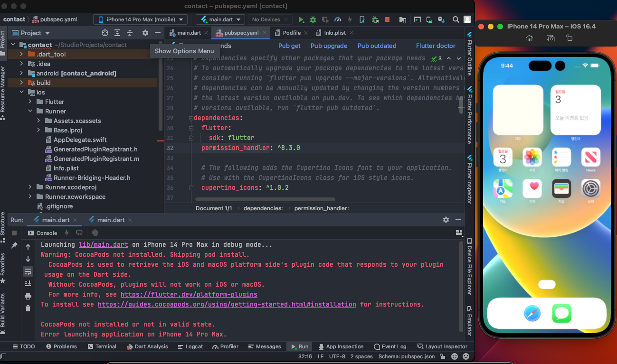Screen dimensions: 617x364
Task: Open News app on the simulator home screen
Action: point(591,157)
